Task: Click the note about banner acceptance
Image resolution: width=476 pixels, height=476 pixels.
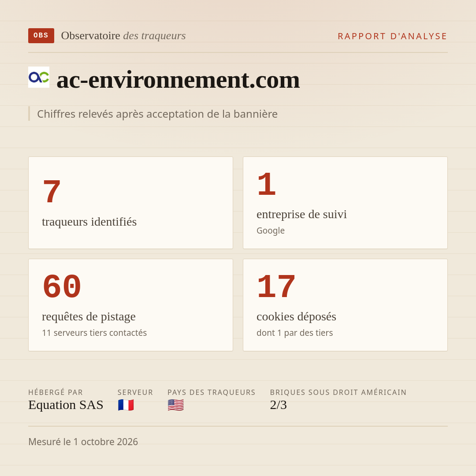Action: pos(157,114)
